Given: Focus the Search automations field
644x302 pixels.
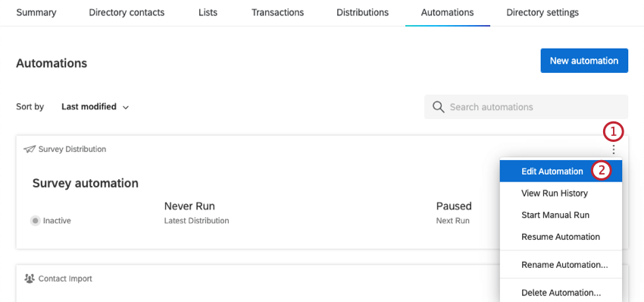Looking at the screenshot, I should [526, 107].
